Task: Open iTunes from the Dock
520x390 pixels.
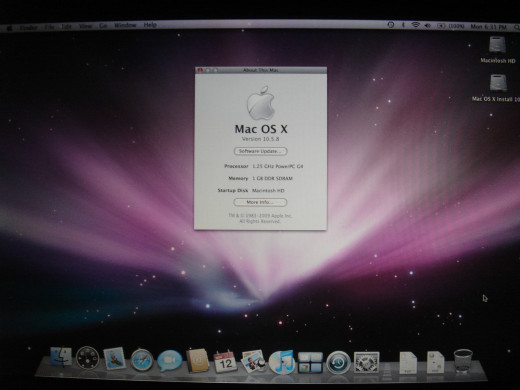Action: click(x=282, y=362)
